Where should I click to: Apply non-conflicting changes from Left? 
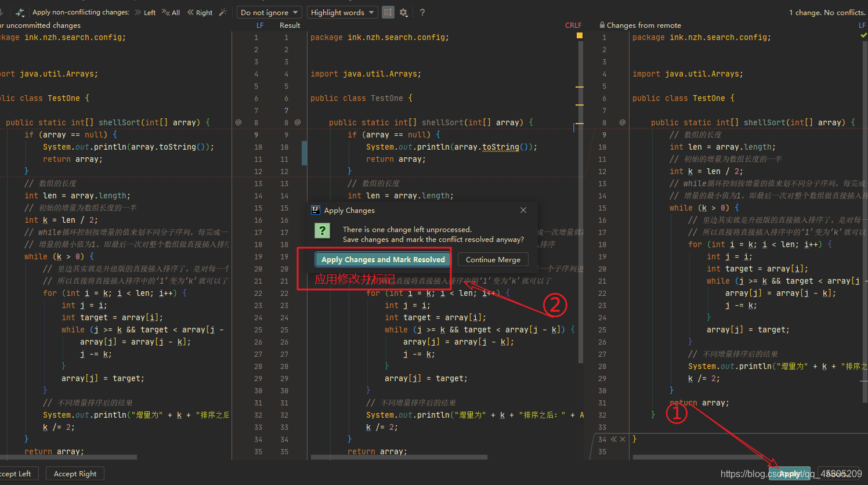(x=145, y=12)
